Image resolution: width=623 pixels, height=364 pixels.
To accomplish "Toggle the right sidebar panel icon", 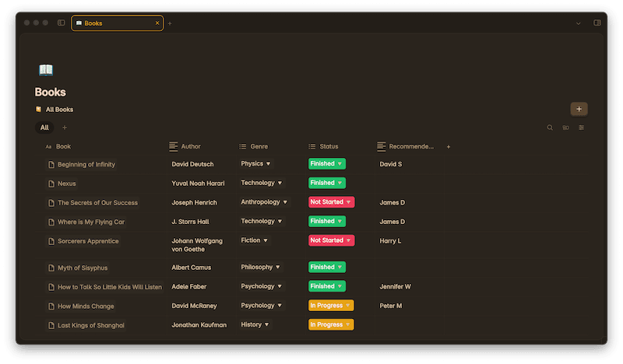I will (x=597, y=23).
